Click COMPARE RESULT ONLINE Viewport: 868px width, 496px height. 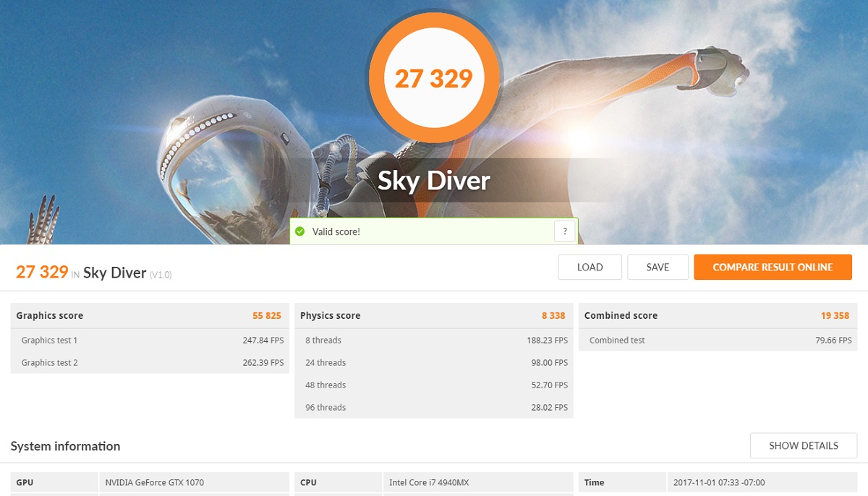click(773, 267)
